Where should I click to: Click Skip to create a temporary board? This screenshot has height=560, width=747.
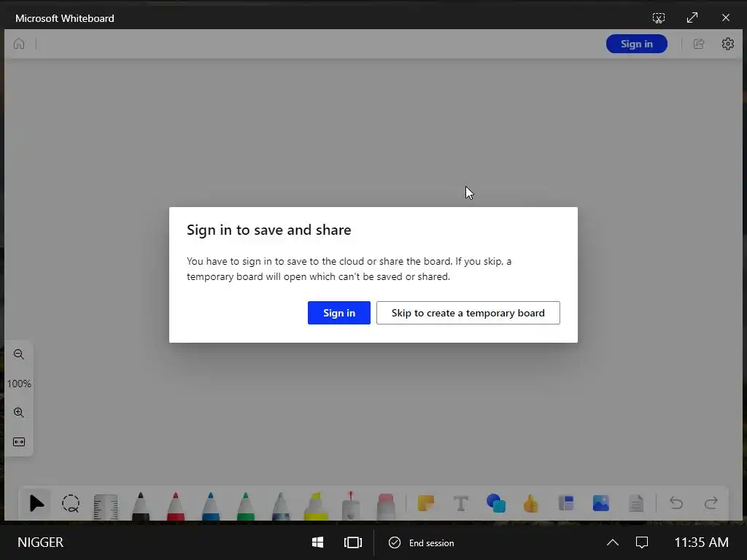click(468, 313)
